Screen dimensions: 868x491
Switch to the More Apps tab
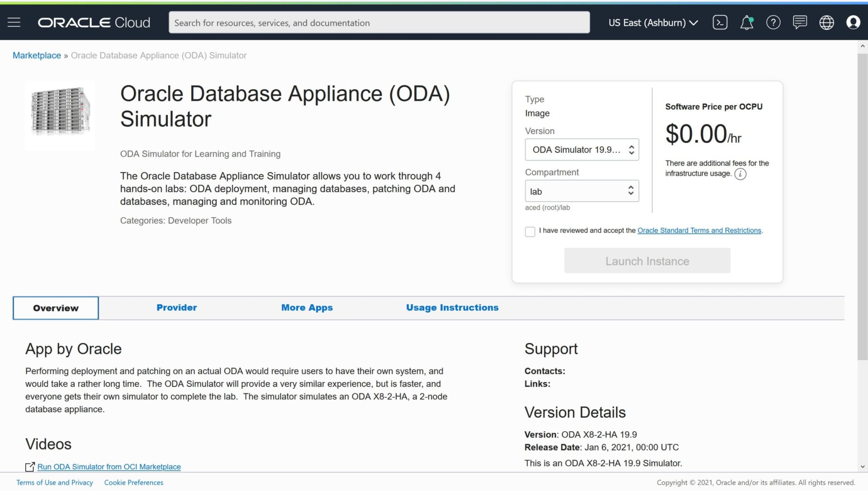click(x=307, y=307)
